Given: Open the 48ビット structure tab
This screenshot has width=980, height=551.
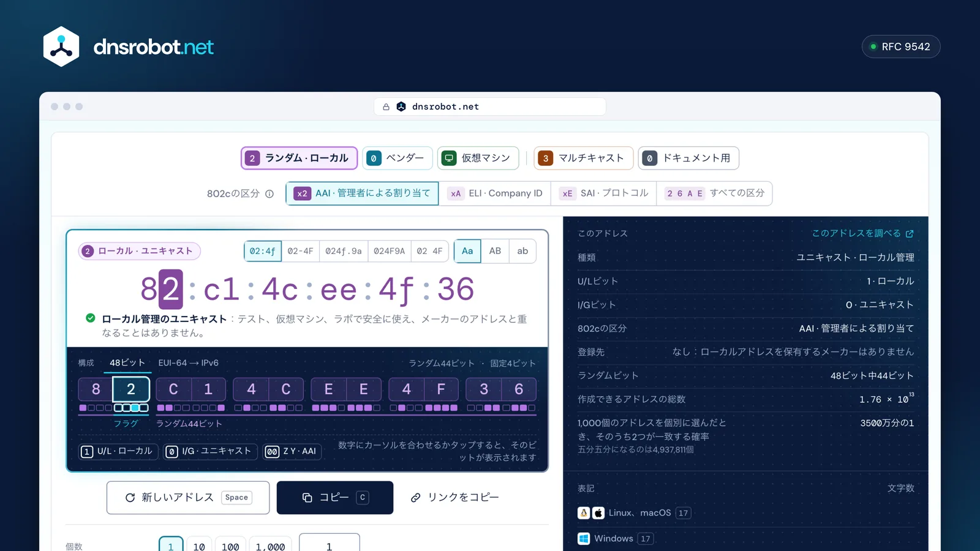Looking at the screenshot, I should (127, 363).
